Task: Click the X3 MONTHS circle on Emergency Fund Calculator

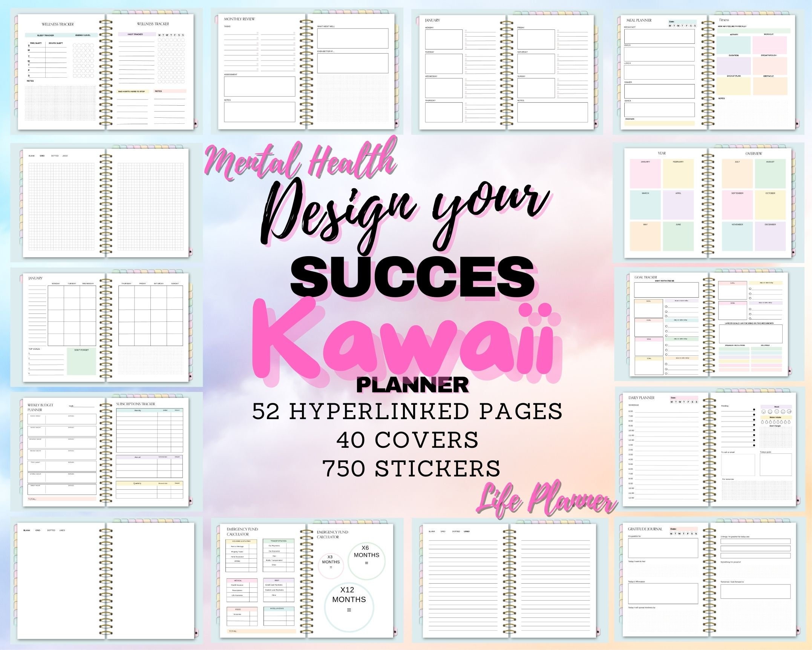Action: [331, 566]
